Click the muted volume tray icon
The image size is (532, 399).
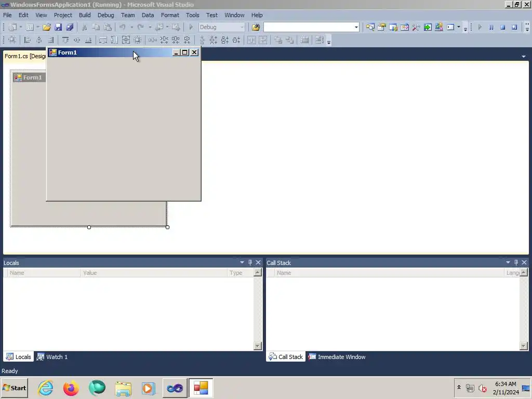click(482, 388)
